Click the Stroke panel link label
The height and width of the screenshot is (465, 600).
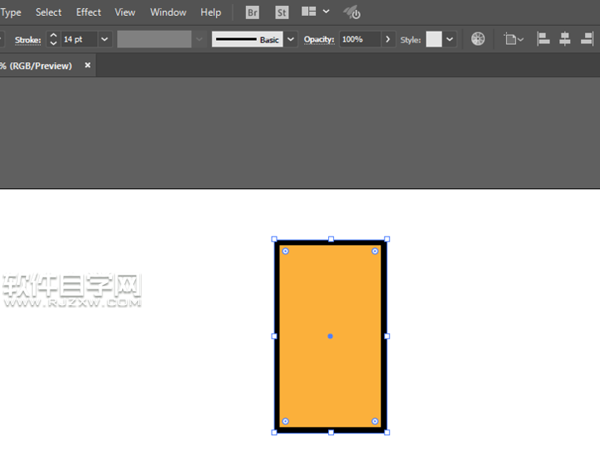[x=28, y=39]
